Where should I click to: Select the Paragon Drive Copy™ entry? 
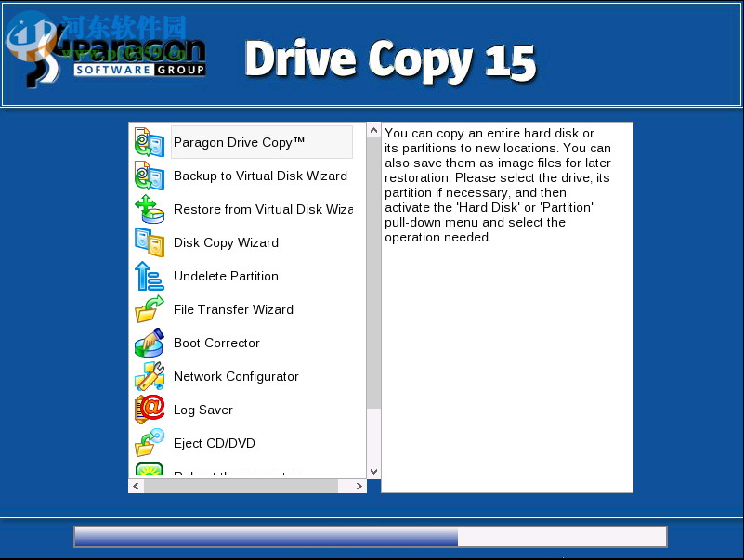tap(261, 142)
